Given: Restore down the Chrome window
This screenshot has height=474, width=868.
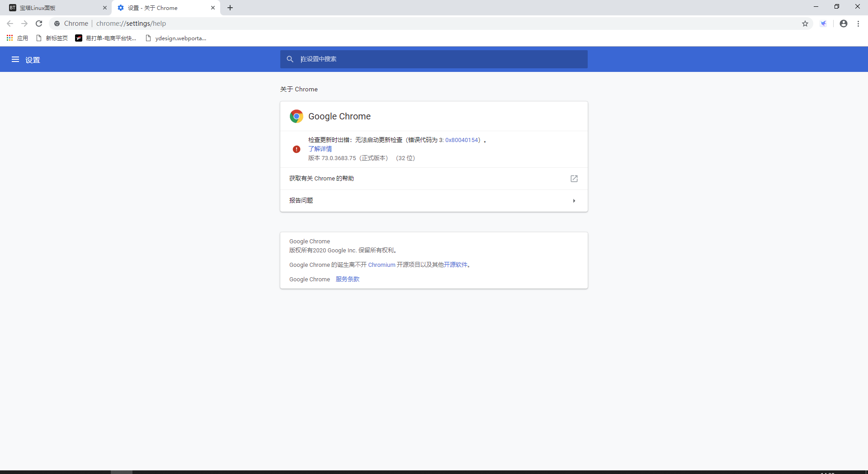Looking at the screenshot, I should pyautogui.click(x=837, y=7).
